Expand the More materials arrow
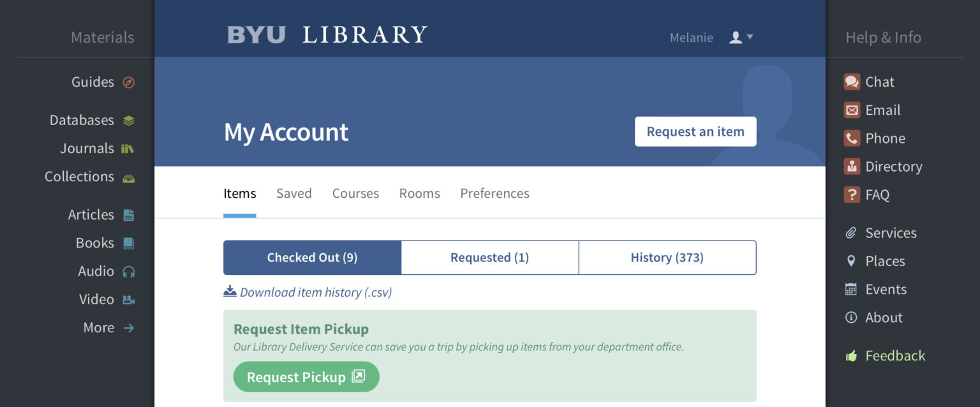This screenshot has height=407, width=980. [128, 327]
